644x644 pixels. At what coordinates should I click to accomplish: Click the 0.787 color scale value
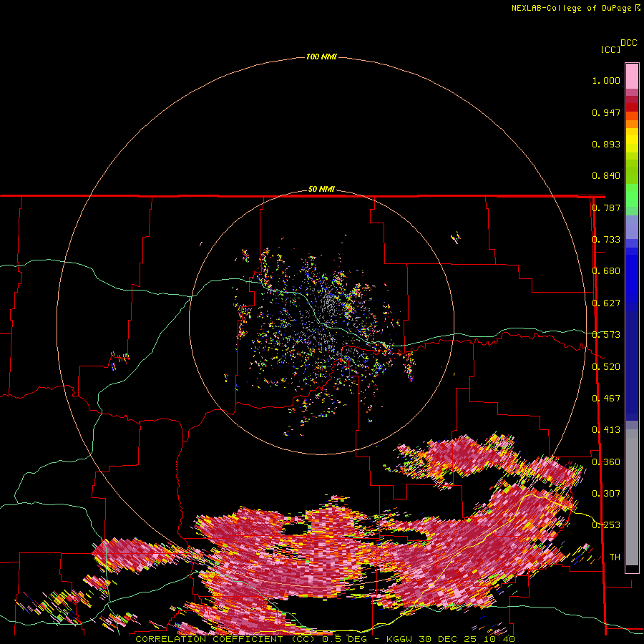606,208
